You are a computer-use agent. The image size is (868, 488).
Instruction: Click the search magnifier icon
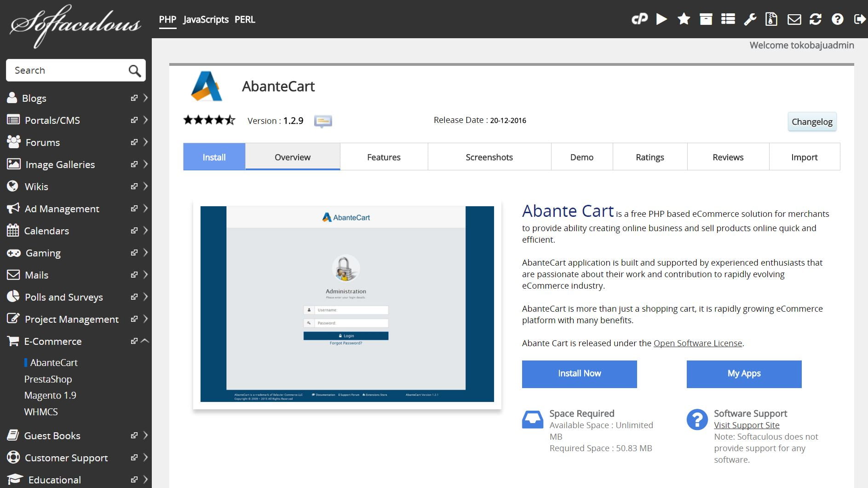click(134, 70)
